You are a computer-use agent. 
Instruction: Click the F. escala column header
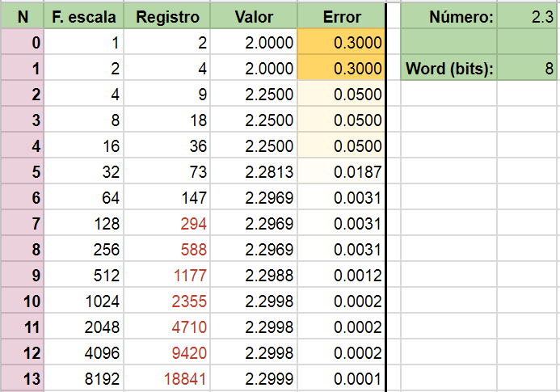click(84, 16)
